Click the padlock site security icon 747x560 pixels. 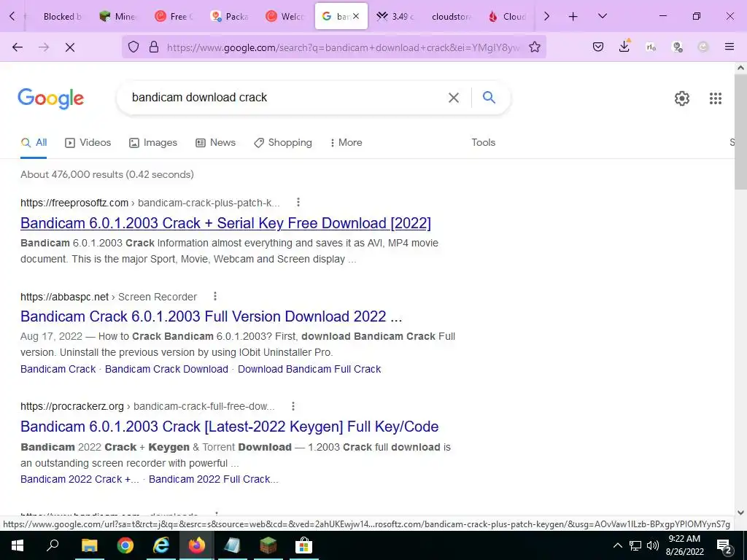(x=153, y=47)
